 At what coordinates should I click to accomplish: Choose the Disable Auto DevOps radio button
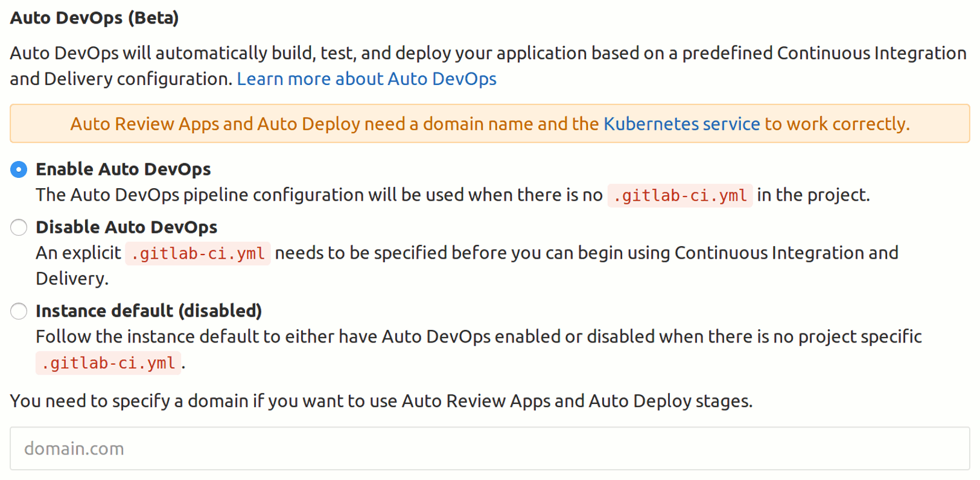pyautogui.click(x=19, y=227)
